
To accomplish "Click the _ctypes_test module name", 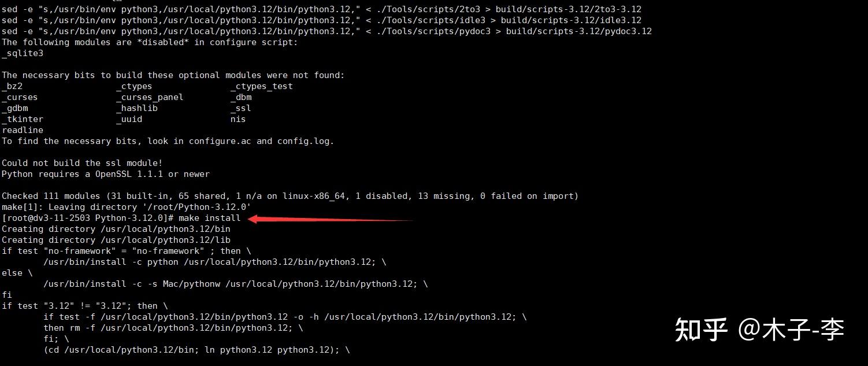I will coord(262,86).
